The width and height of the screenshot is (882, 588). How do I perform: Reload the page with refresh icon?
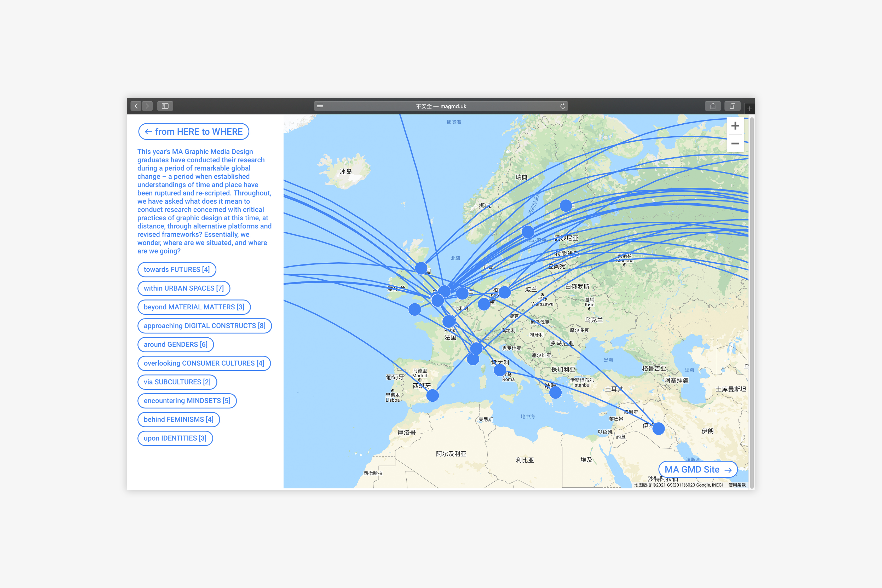point(562,106)
